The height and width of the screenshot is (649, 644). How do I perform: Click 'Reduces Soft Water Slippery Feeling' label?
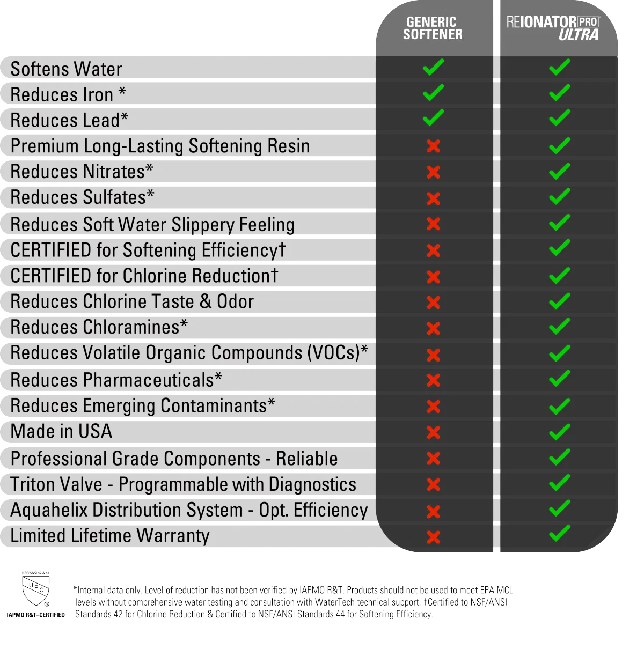[152, 225]
